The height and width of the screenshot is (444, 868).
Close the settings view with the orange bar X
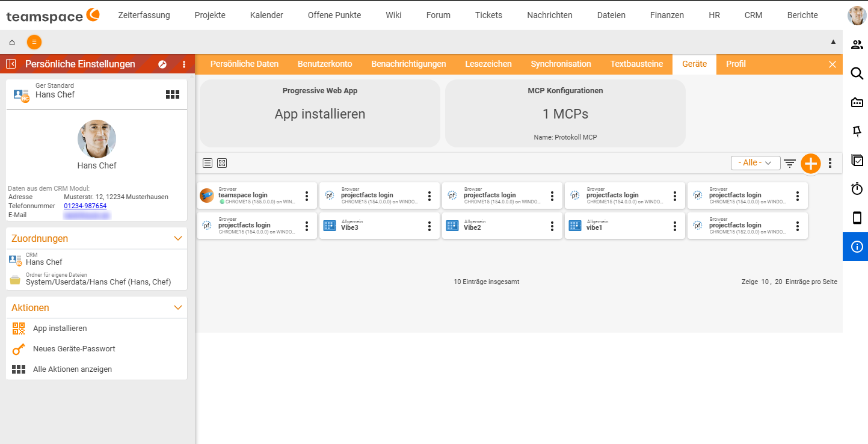[x=833, y=64]
